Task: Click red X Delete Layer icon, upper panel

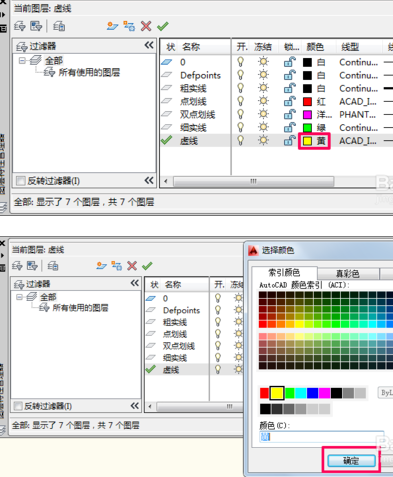Action: point(146,26)
